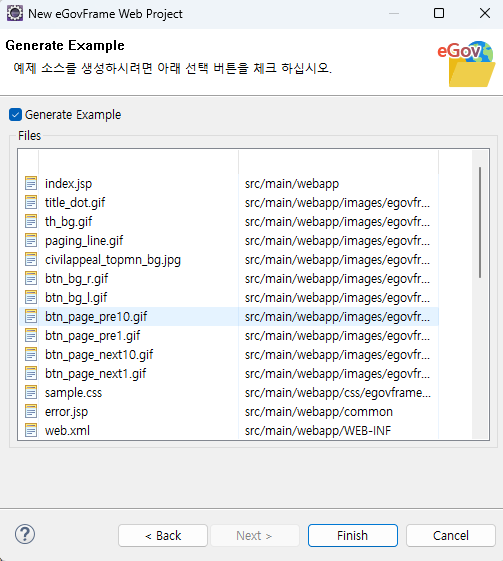Open the help question mark icon
Screen dimensions: 503x561
25,535
